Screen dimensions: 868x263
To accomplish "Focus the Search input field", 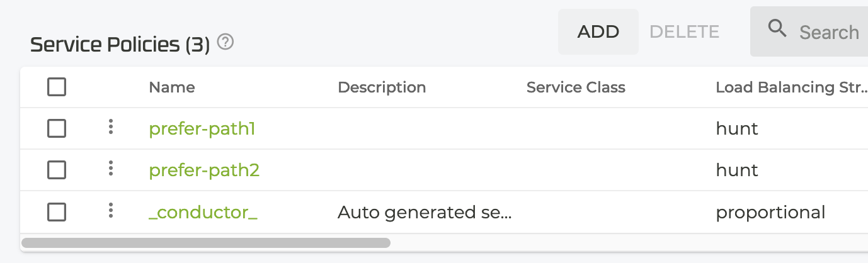I will 829,32.
